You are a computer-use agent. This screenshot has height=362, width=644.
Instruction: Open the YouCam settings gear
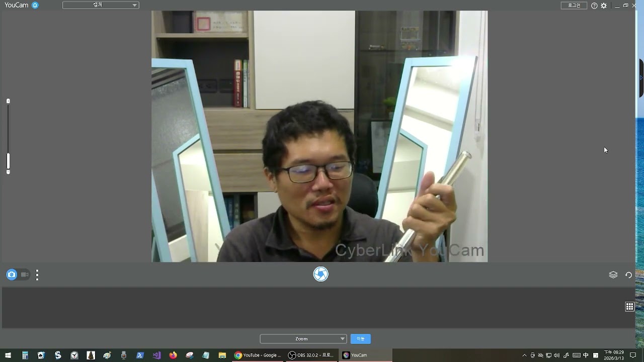[604, 6]
